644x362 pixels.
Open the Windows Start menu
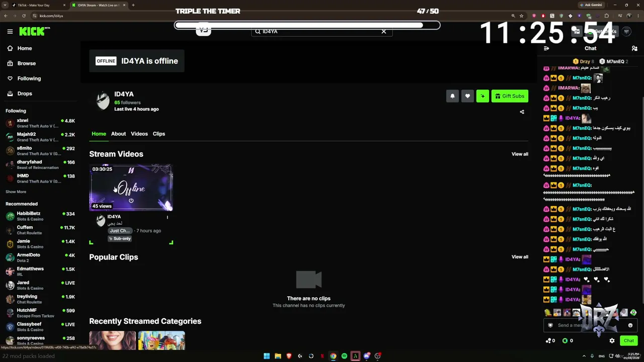[x=267, y=356]
